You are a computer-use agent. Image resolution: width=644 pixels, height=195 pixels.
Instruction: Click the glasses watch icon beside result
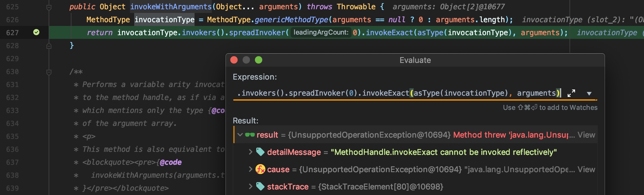250,135
